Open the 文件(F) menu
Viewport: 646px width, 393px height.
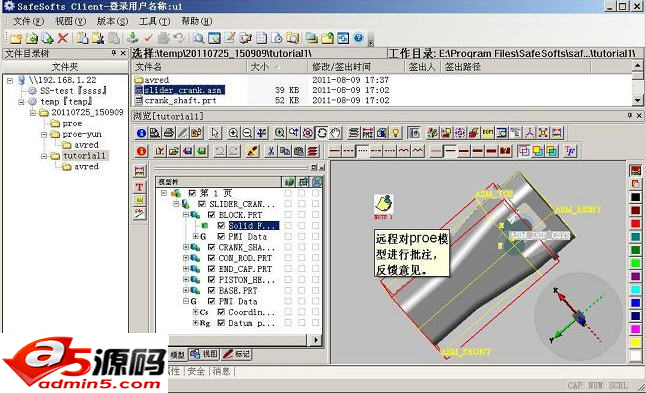28,21
